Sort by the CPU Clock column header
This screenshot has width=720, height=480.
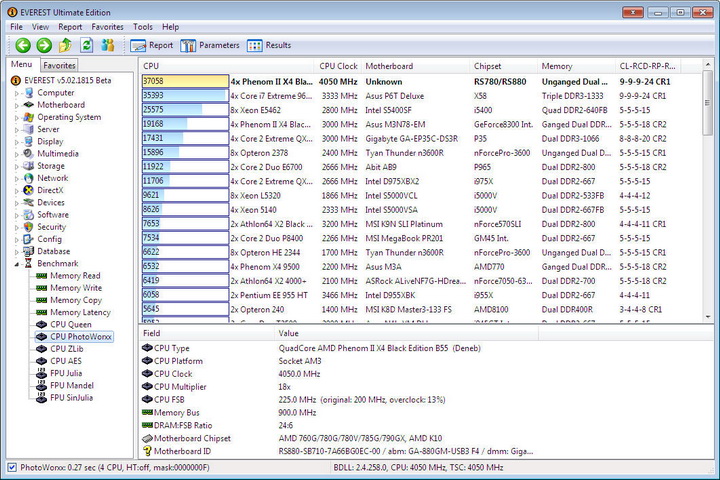click(338, 66)
